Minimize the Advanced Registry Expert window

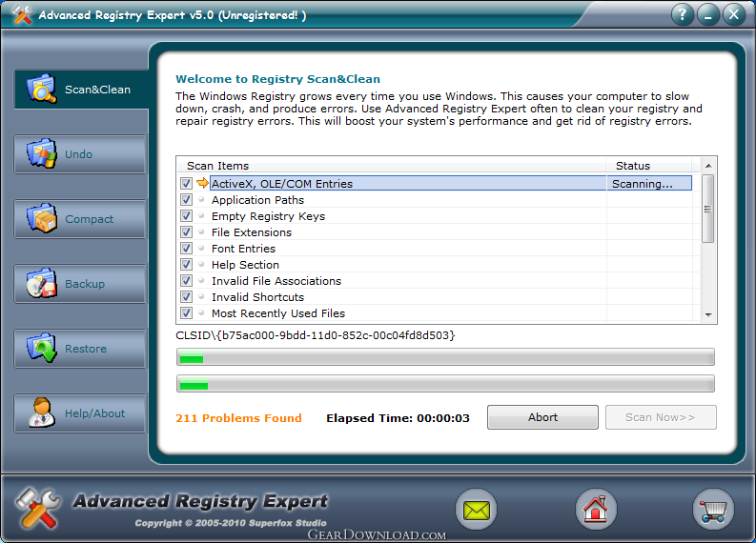pos(708,14)
